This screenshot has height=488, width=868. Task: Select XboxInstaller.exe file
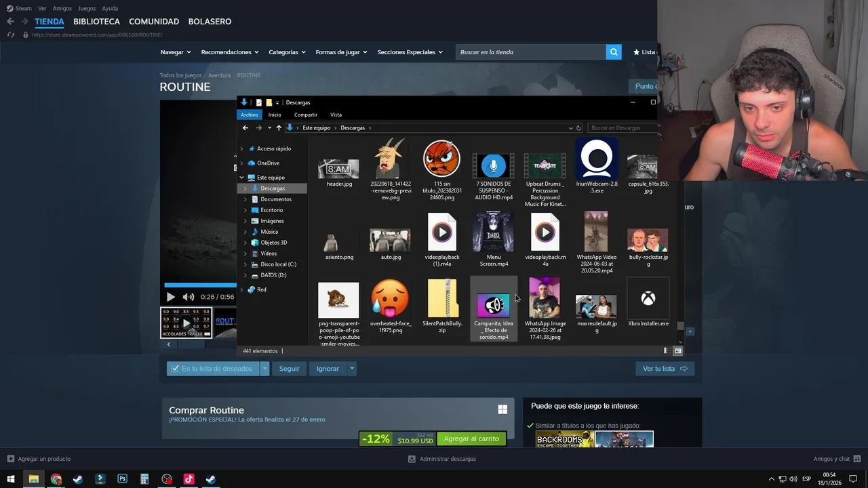(648, 303)
